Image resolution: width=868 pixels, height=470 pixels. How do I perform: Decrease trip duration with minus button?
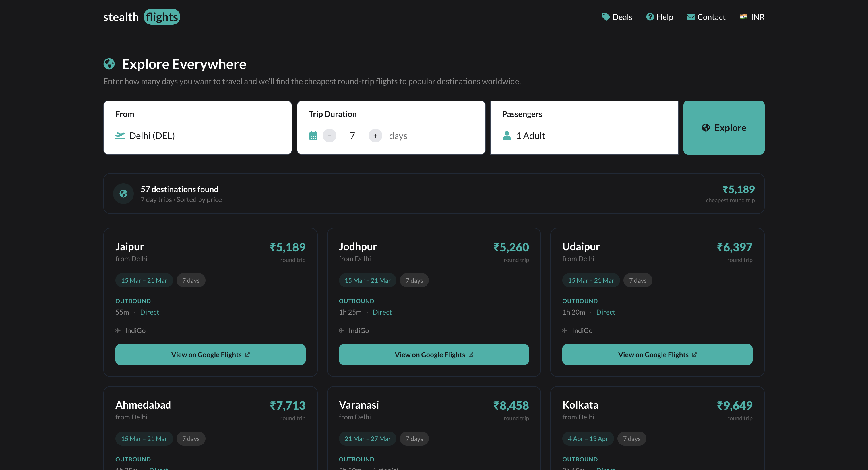[329, 136]
